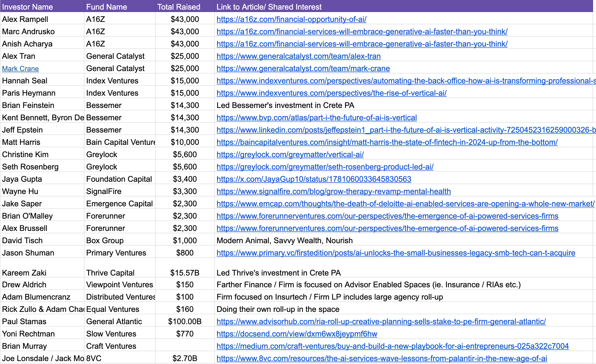Select the Kareem Zaki name cell

click(42, 268)
